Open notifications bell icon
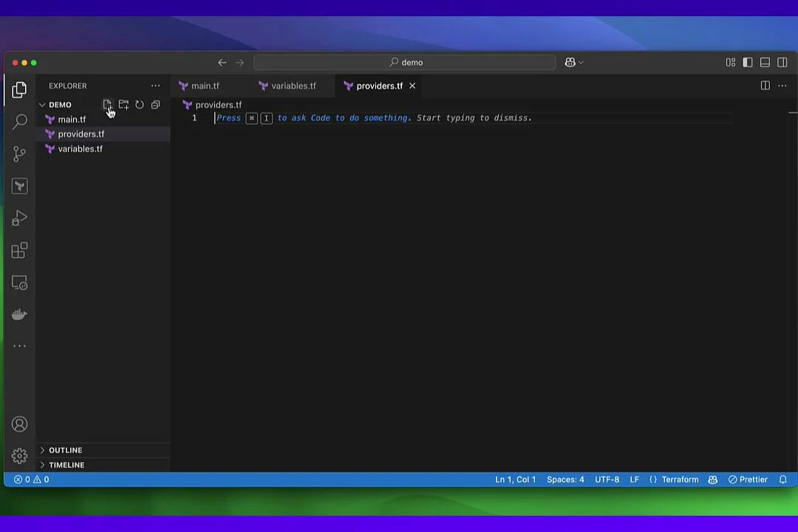This screenshot has height=532, width=798. (782, 480)
